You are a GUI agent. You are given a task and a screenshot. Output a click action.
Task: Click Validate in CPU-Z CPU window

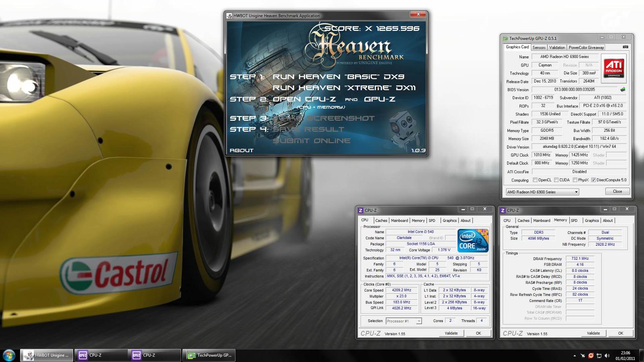451,333
